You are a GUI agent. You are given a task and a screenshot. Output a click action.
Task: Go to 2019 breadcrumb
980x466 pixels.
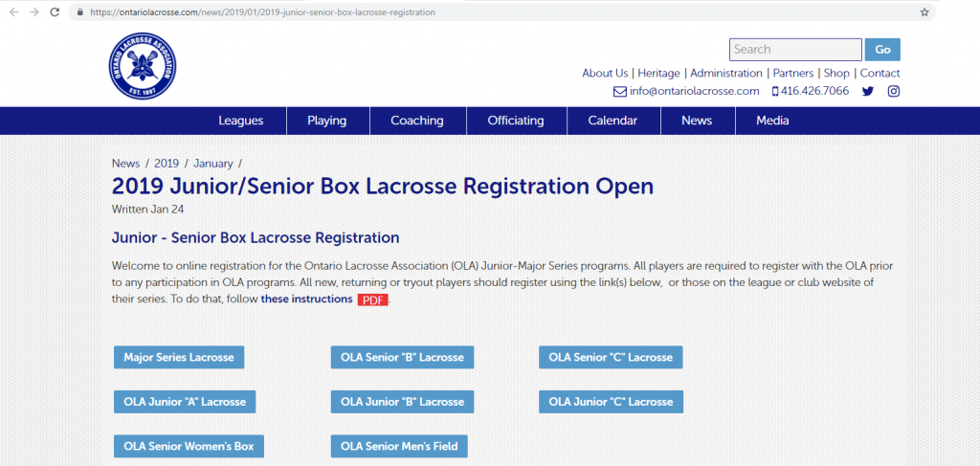[167, 164]
